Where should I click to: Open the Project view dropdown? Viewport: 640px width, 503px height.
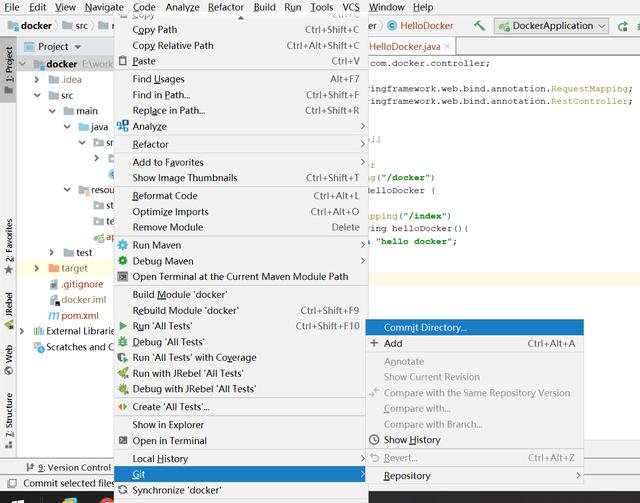(x=78, y=47)
